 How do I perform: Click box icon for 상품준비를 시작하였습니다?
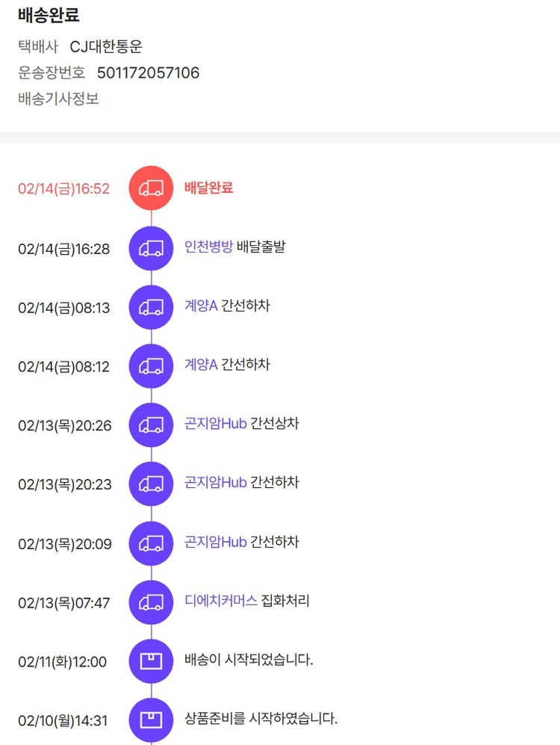(x=151, y=720)
